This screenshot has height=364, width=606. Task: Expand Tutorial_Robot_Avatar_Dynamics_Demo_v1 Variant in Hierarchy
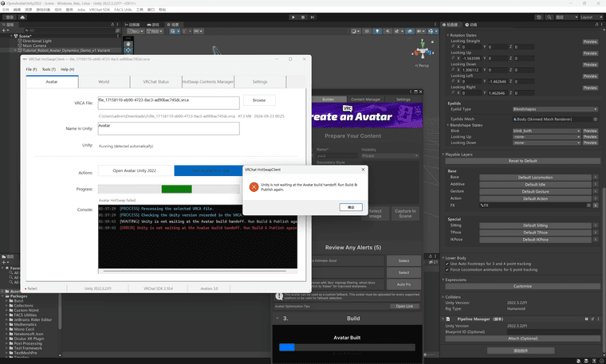coord(15,50)
